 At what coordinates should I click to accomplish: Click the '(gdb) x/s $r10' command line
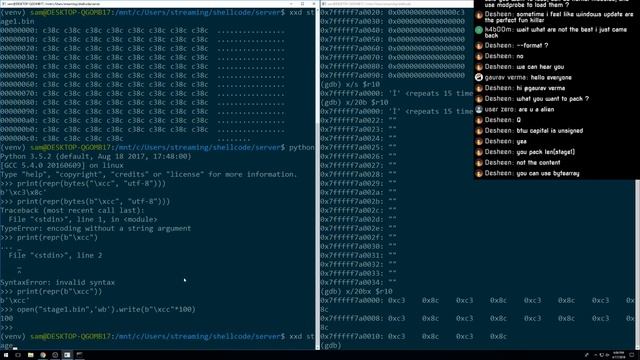351,84
